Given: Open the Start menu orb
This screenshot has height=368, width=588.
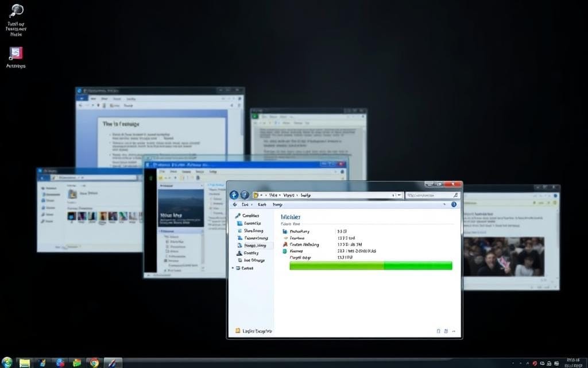Looking at the screenshot, I should [x=6, y=362].
